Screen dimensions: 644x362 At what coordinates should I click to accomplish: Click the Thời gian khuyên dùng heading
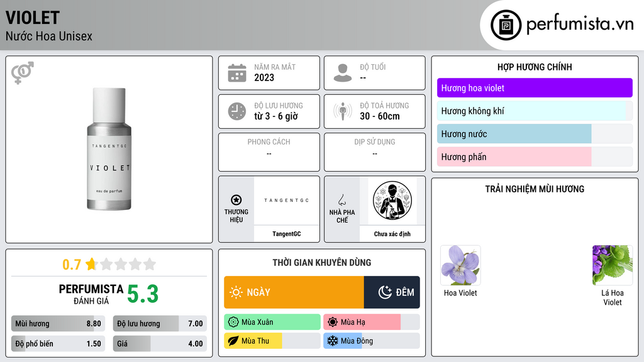click(x=322, y=263)
